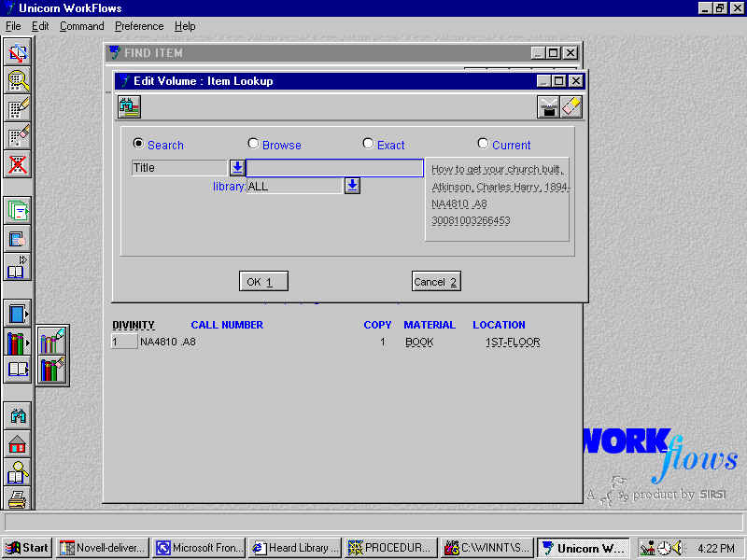
Task: Click the search text input field
Action: point(334,168)
